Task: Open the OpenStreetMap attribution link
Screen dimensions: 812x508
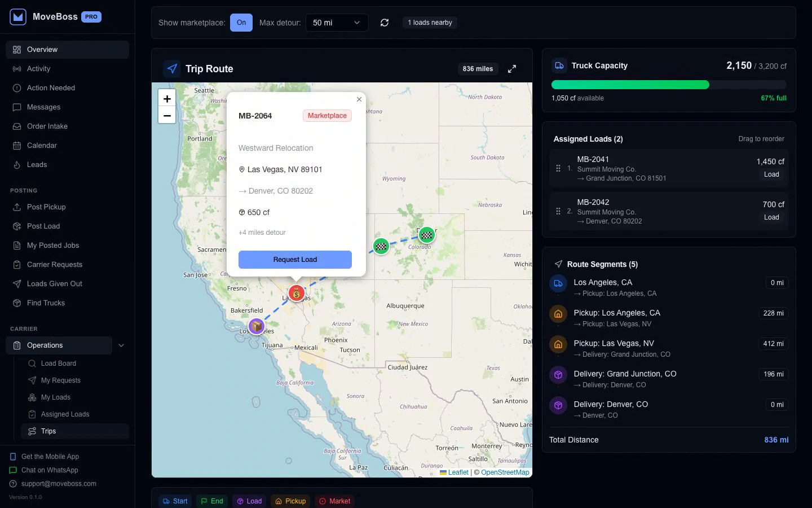Action: coord(505,472)
